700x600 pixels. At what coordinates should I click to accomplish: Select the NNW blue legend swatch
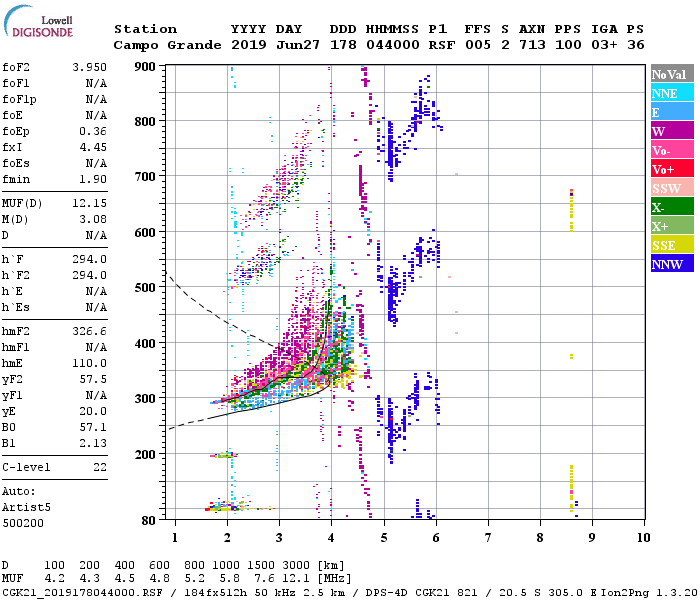coord(672,263)
